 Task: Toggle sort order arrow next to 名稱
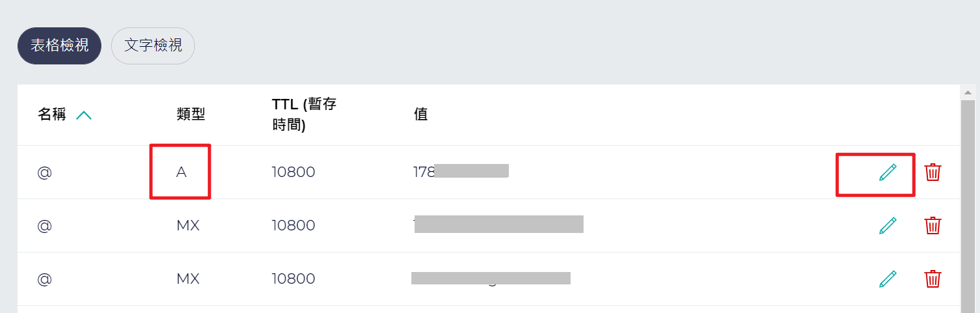pyautogui.click(x=84, y=116)
